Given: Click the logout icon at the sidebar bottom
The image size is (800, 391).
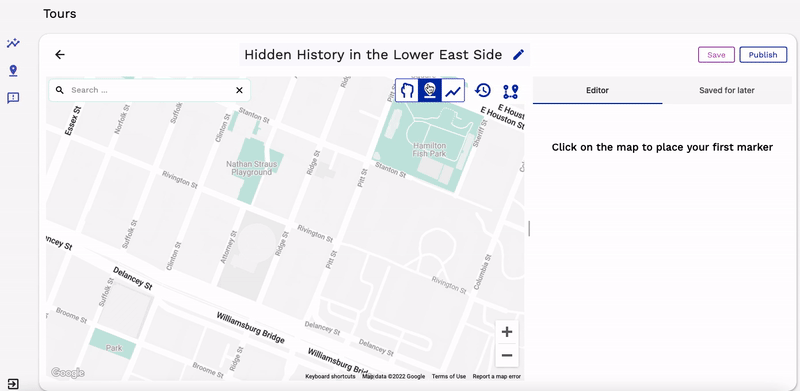Looking at the screenshot, I should point(13,384).
